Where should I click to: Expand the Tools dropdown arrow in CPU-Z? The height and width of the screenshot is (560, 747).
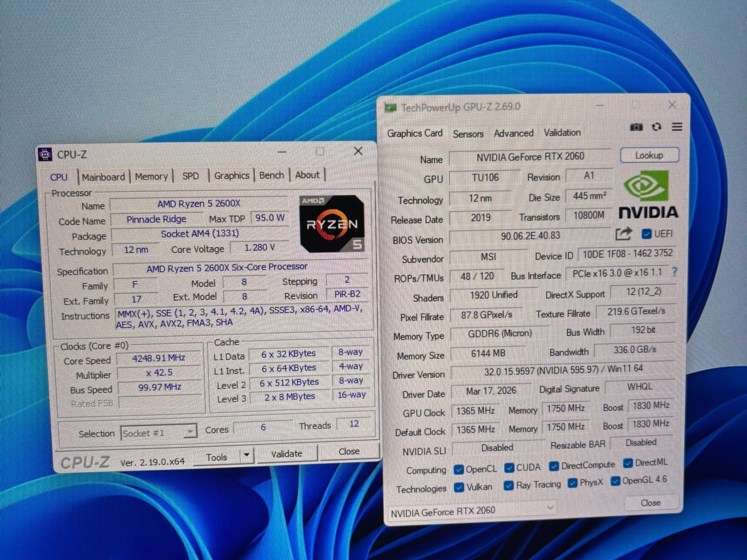point(247,455)
